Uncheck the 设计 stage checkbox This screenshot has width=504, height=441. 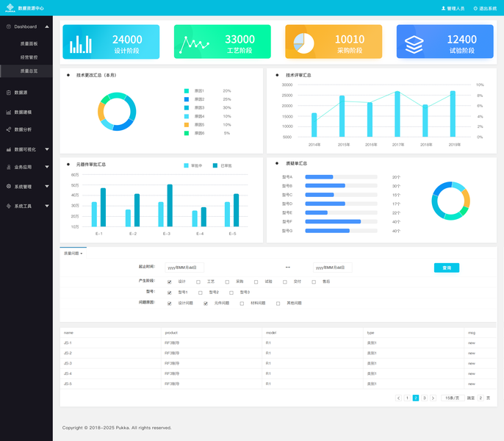[x=170, y=282]
